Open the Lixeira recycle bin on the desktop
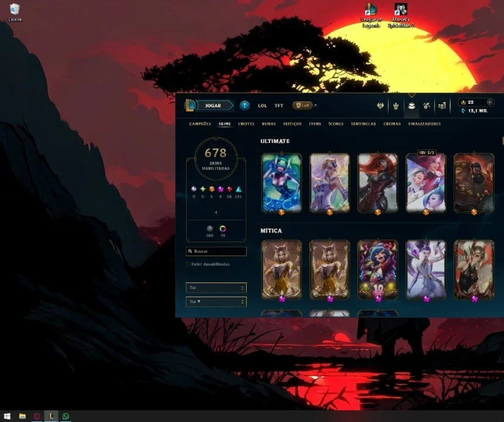 [x=15, y=12]
